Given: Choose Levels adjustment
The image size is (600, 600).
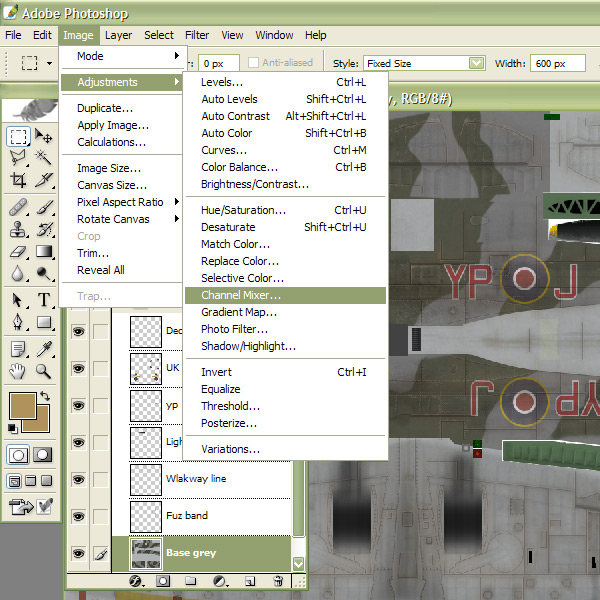Looking at the screenshot, I should point(285,82).
